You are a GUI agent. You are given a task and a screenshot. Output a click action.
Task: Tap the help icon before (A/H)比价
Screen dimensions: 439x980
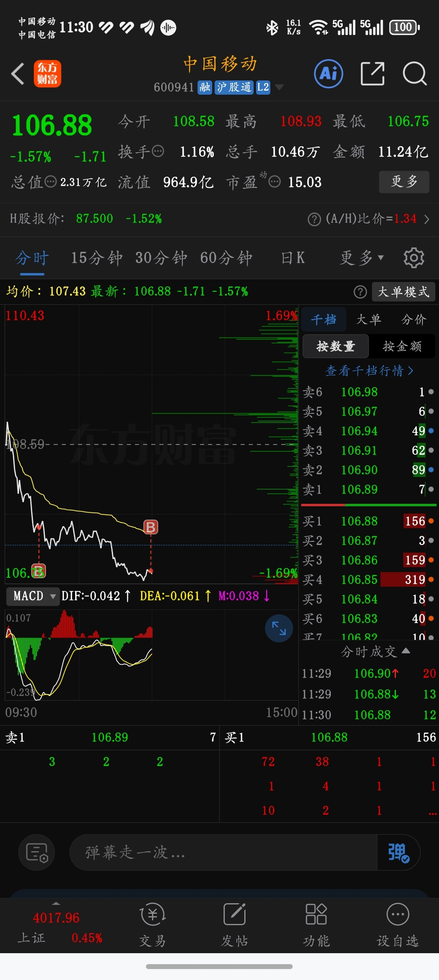(x=314, y=219)
